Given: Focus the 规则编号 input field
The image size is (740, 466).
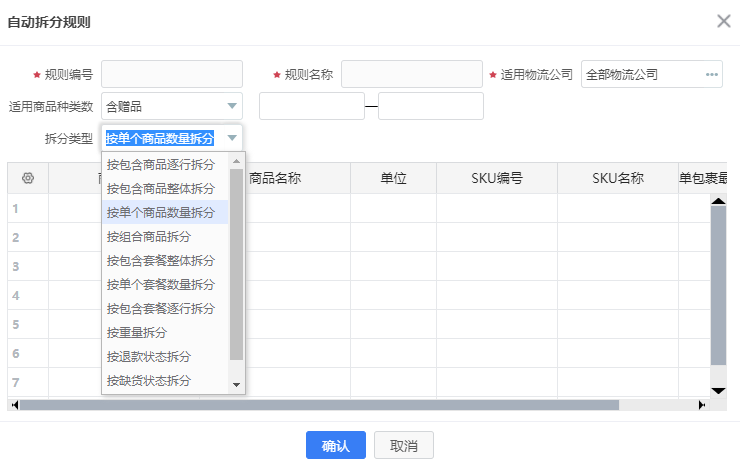Looking at the screenshot, I should 172,74.
